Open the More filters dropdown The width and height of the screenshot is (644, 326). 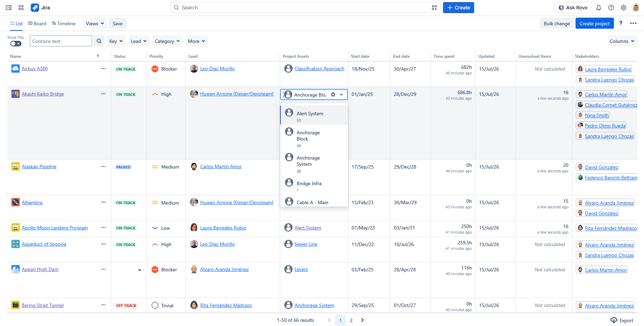(x=196, y=41)
